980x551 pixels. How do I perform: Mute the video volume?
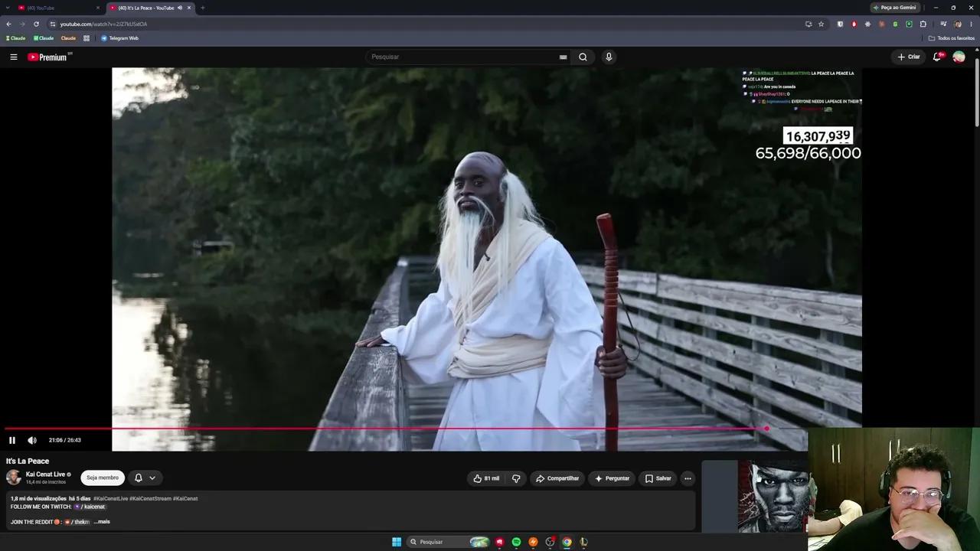pyautogui.click(x=32, y=440)
